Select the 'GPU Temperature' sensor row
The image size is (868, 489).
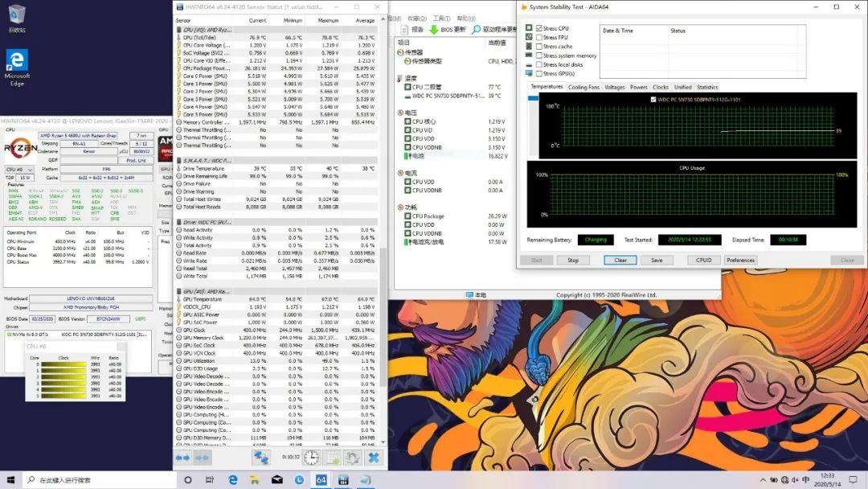[x=276, y=299]
